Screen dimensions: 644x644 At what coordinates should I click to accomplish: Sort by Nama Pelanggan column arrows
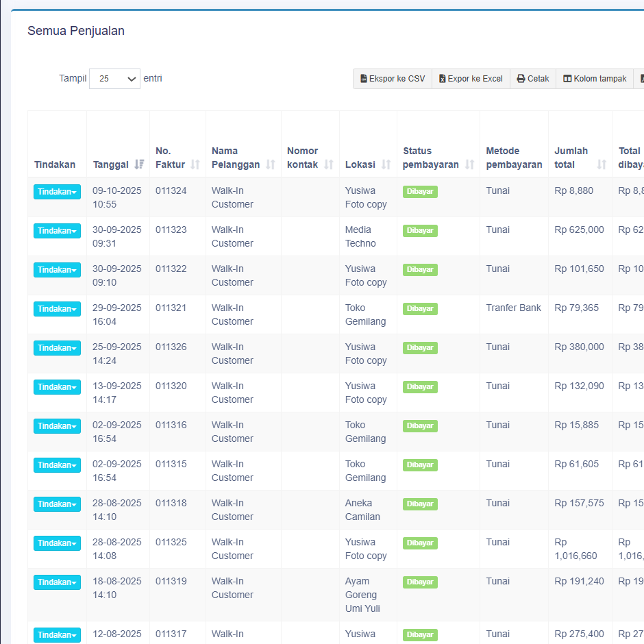point(271,164)
